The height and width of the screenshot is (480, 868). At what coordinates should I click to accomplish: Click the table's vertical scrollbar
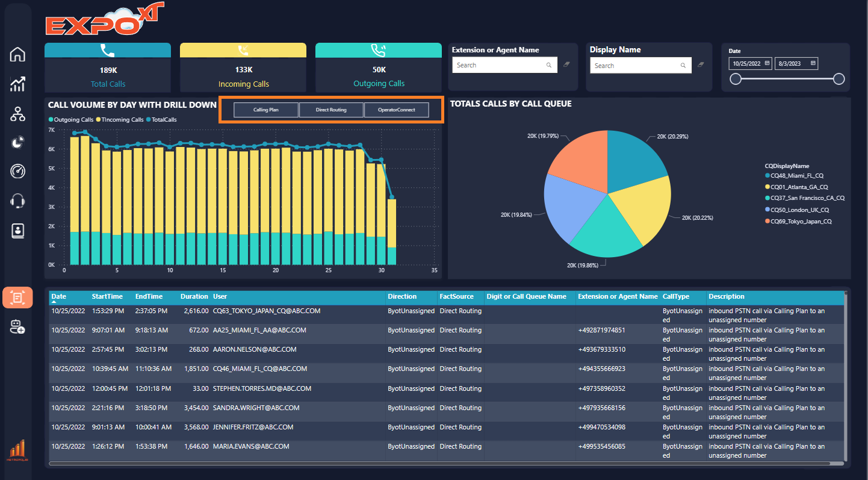[846, 376]
